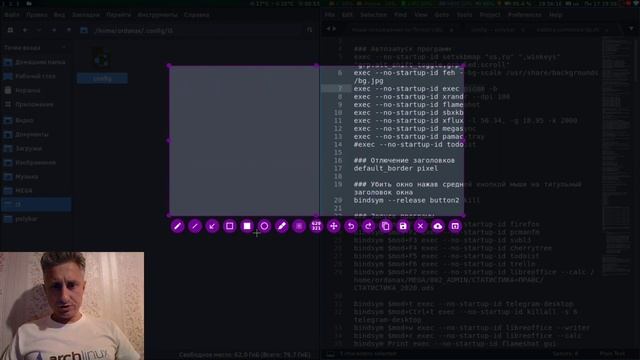Open the Закладки menu in file manager
Screen dimensions: 640x360
86,15
